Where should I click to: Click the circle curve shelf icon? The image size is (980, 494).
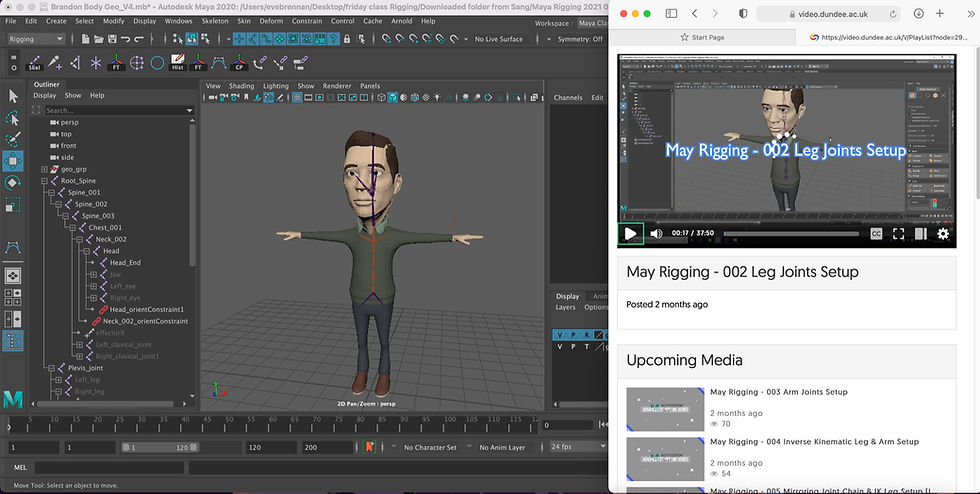(157, 63)
